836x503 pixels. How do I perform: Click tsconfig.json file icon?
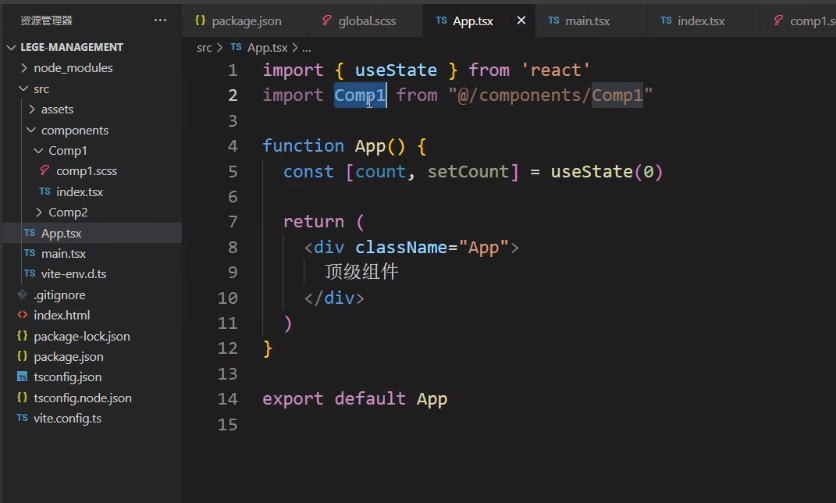(22, 377)
